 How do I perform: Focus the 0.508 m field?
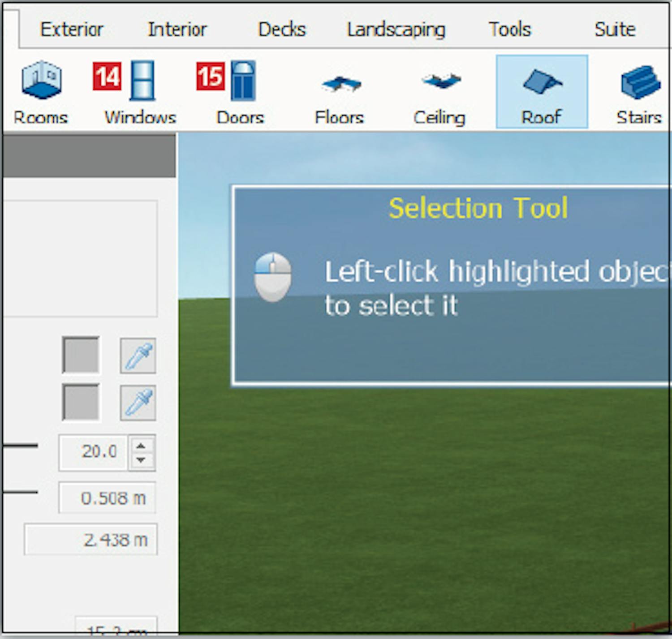(108, 498)
